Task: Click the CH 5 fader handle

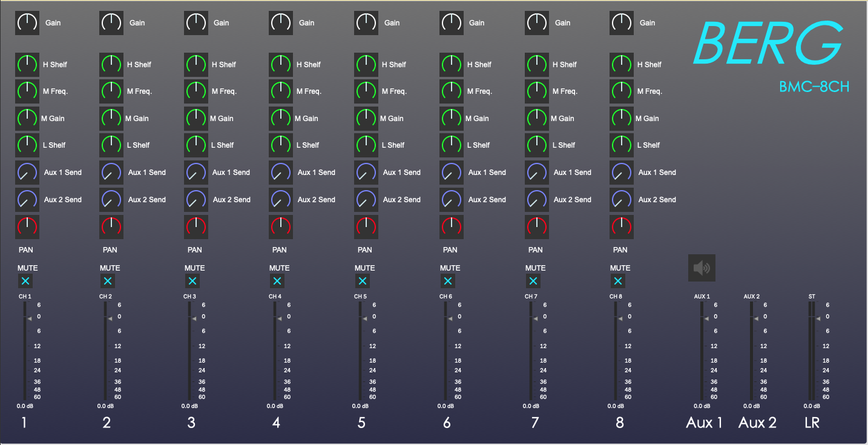Action: click(364, 318)
